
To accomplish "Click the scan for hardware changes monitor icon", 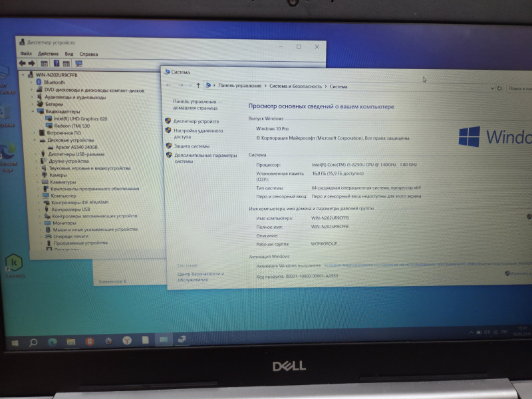I will [x=78, y=64].
